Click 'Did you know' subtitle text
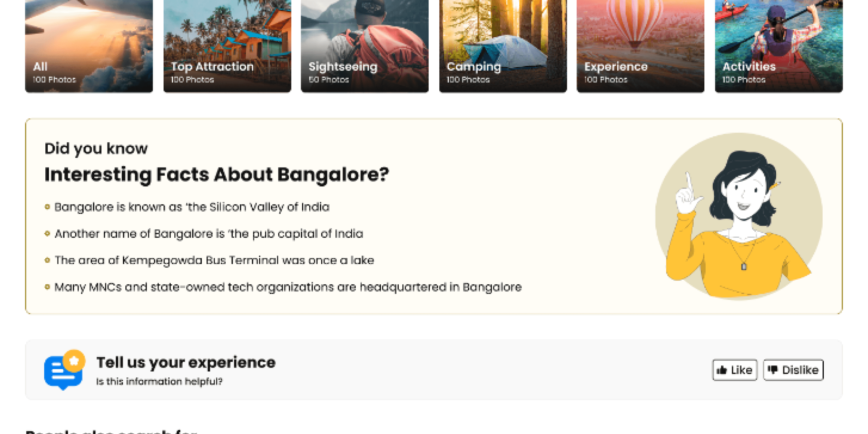Image resolution: width=868 pixels, height=434 pixels. click(x=96, y=148)
